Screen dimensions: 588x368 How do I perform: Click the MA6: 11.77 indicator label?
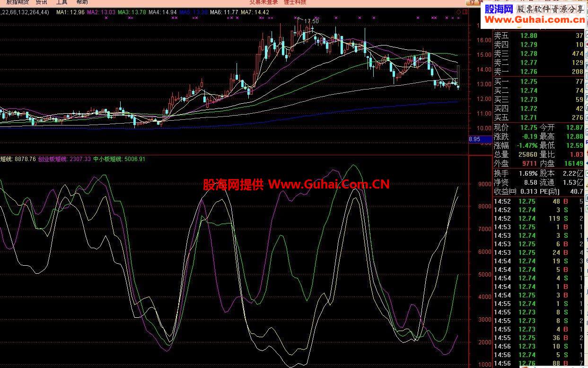[224, 12]
